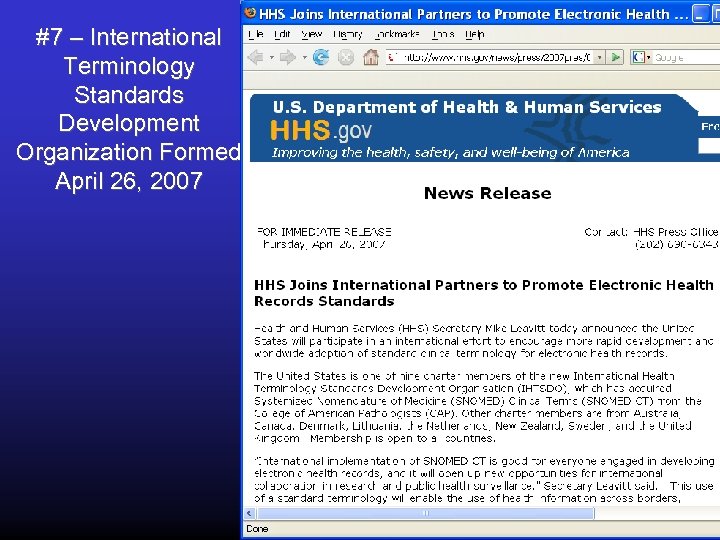The height and width of the screenshot is (540, 720).
Task: Open the View menu
Action: click(x=311, y=34)
